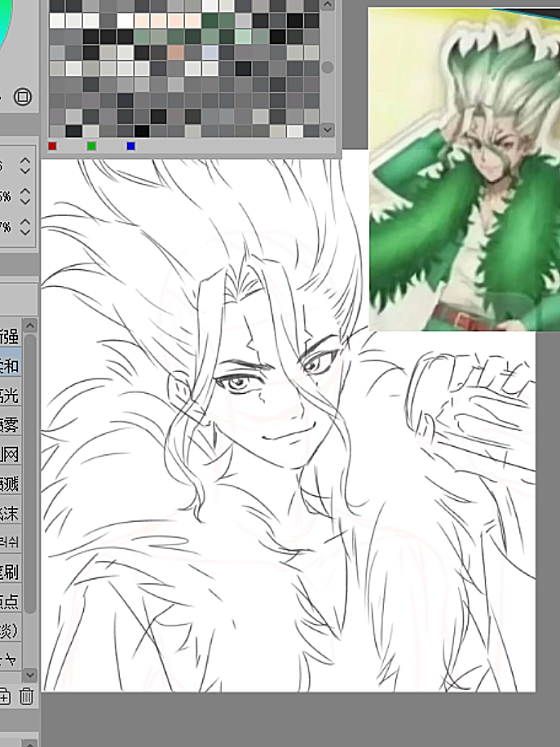This screenshot has width=560, height=747.
Task: Select the bright mint green swatch
Action: tap(244, 37)
